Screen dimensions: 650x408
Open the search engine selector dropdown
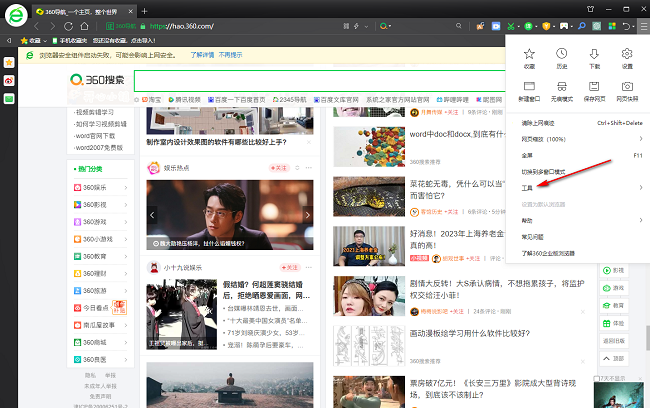click(385, 26)
